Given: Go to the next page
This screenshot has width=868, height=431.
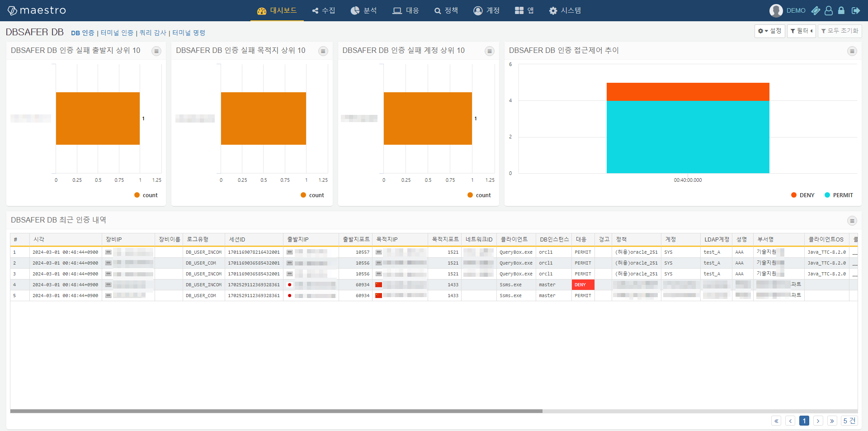Looking at the screenshot, I should coord(818,421).
